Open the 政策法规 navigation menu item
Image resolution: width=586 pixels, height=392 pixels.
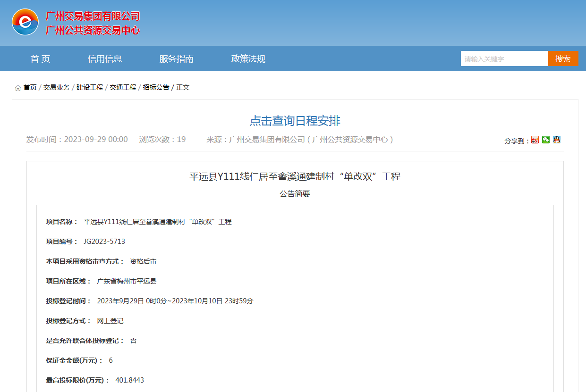(247, 58)
